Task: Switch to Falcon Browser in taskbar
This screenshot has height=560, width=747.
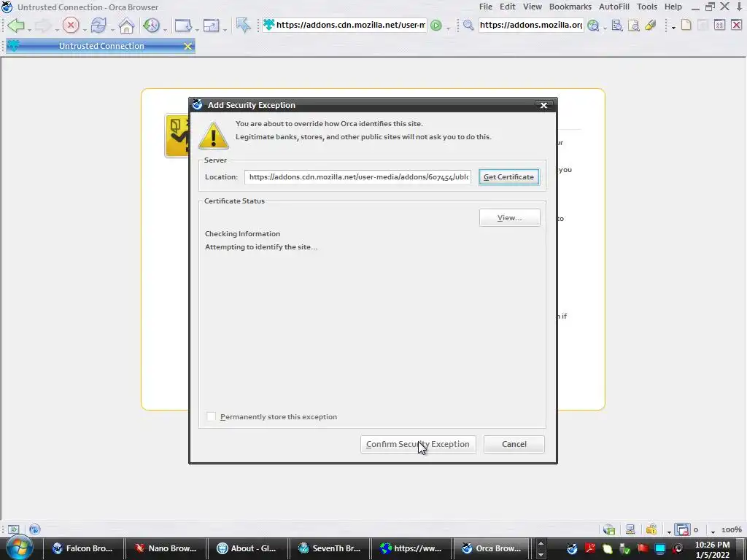Action: (x=83, y=548)
